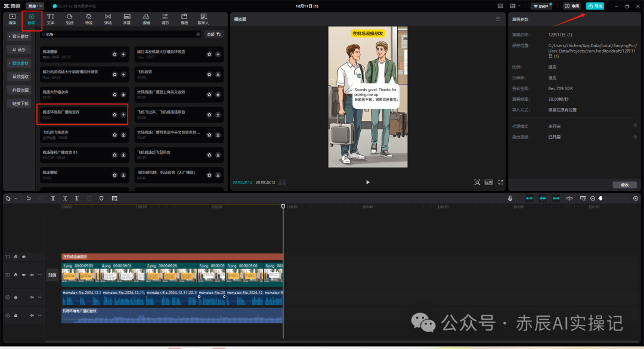Switch to the 文本 text tab

tap(51, 19)
